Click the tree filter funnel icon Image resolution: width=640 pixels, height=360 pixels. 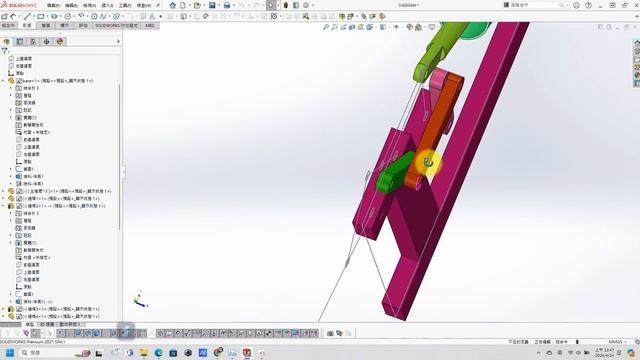(4, 51)
